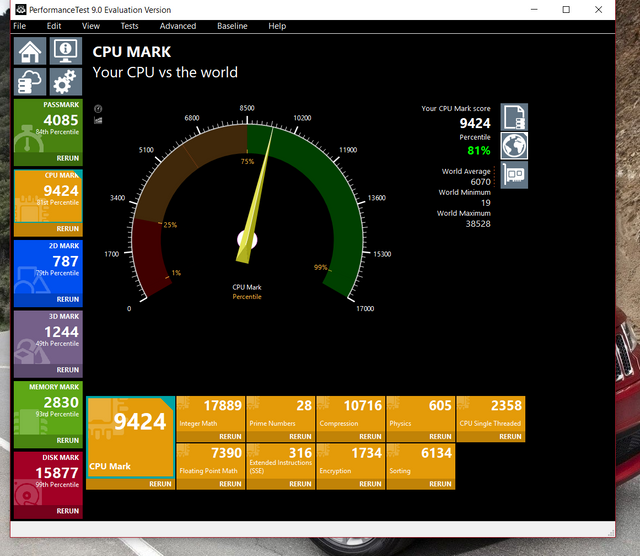The height and width of the screenshot is (556, 640).
Task: Select the CPU Mark 9424 sidebar tile
Action: click(48, 196)
